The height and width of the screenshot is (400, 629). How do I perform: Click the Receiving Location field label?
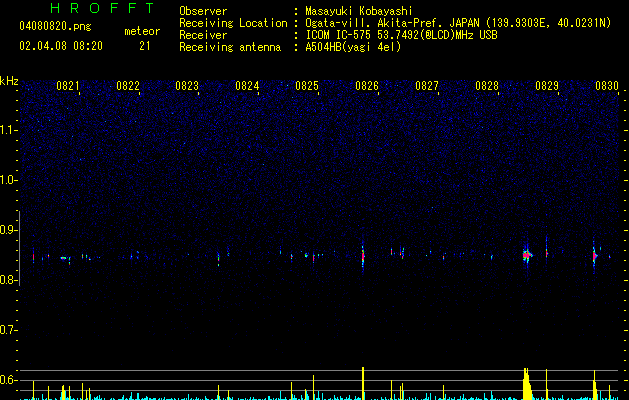(233, 24)
